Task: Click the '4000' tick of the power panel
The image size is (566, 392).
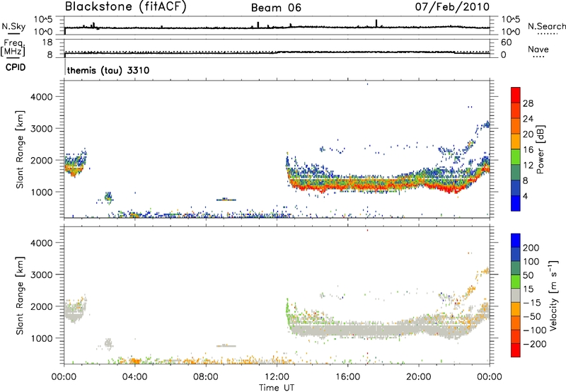Action: [x=42, y=97]
